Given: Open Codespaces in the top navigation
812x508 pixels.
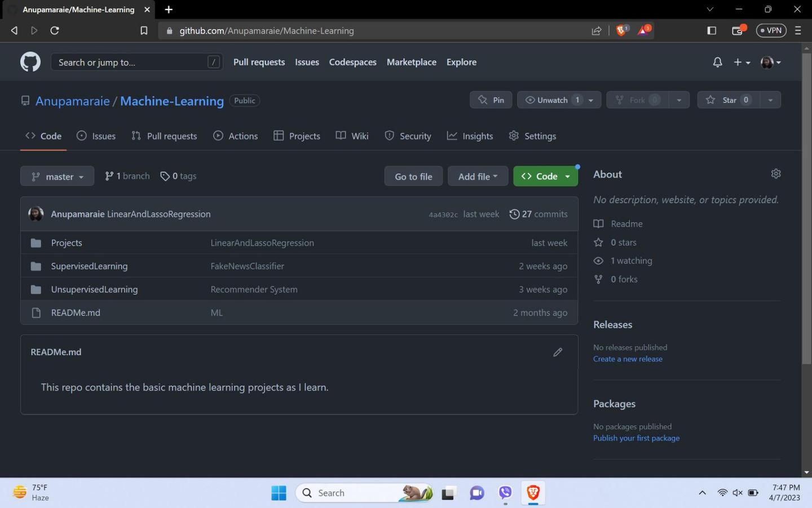Looking at the screenshot, I should (352, 62).
